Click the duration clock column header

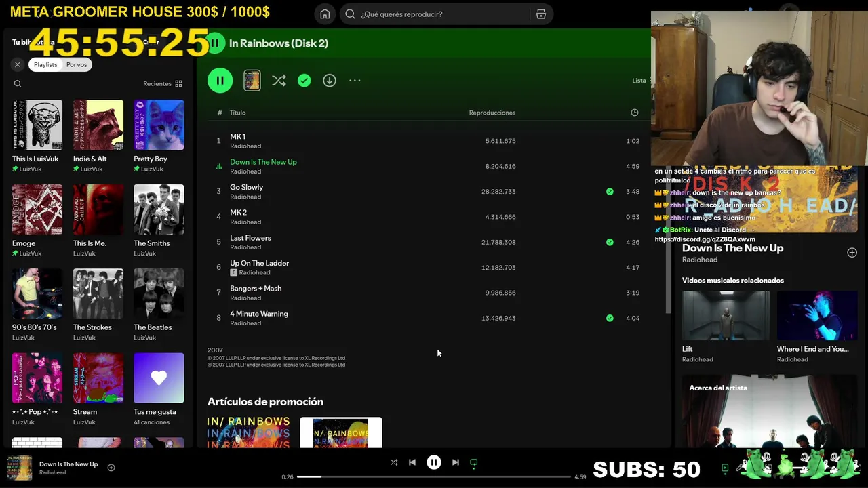[635, 113]
